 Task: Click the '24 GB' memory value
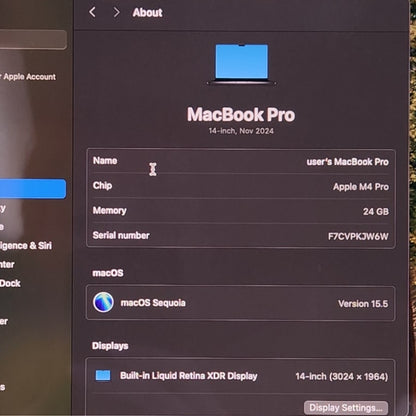point(376,212)
